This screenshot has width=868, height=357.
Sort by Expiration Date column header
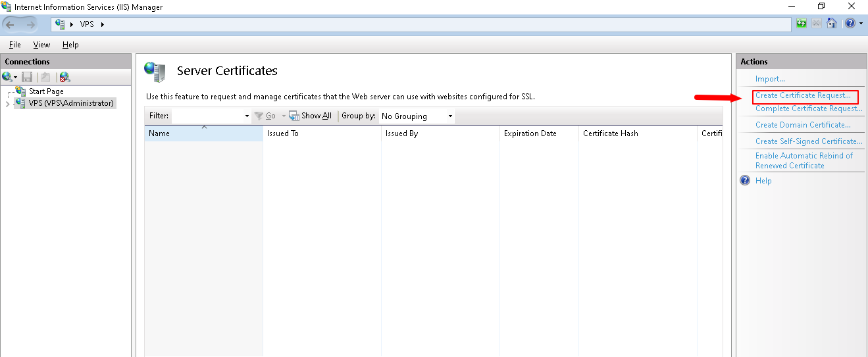530,133
